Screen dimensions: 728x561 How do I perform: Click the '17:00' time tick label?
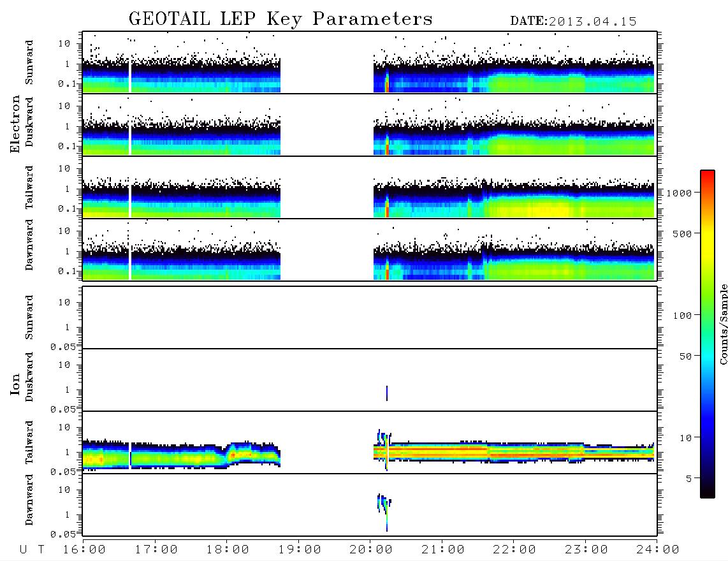[x=156, y=550]
